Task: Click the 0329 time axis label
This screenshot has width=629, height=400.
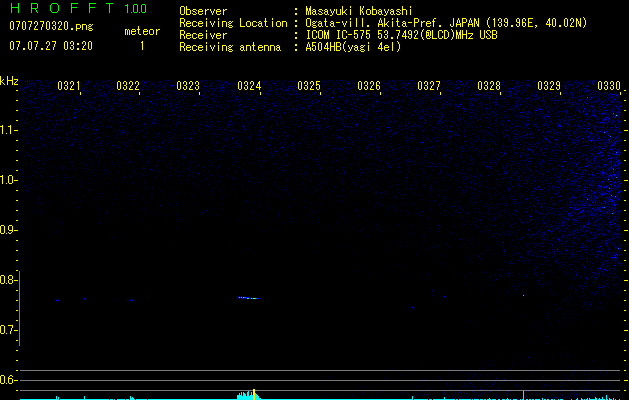Action: 549,86
